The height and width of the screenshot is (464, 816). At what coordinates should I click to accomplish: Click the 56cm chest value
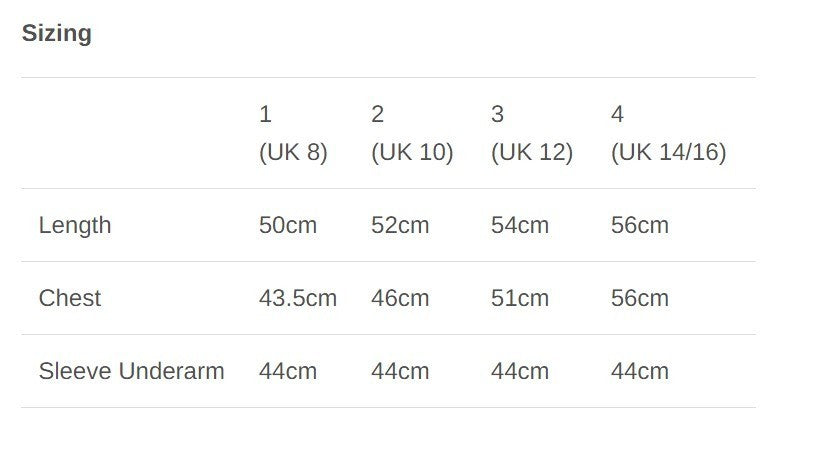click(x=640, y=298)
